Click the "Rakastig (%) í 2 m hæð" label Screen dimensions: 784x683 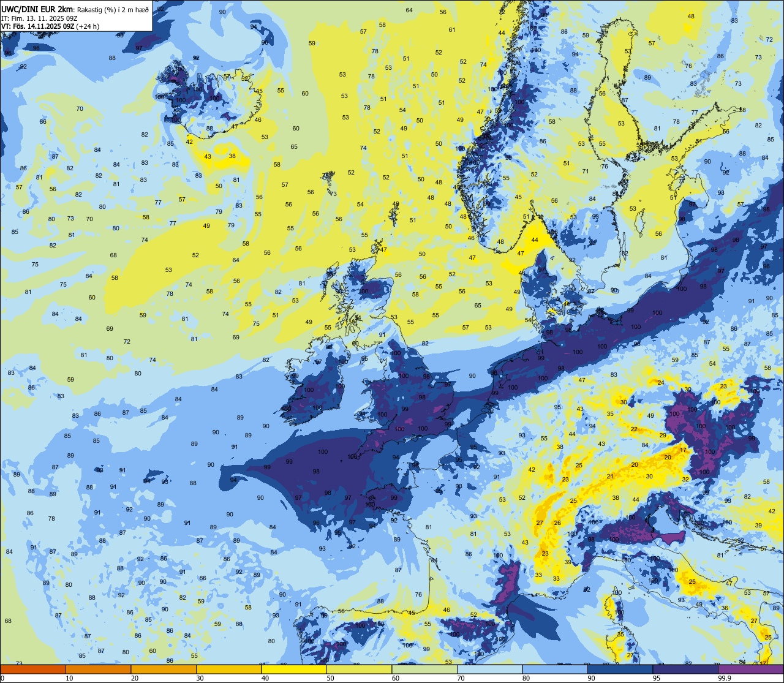click(112, 9)
